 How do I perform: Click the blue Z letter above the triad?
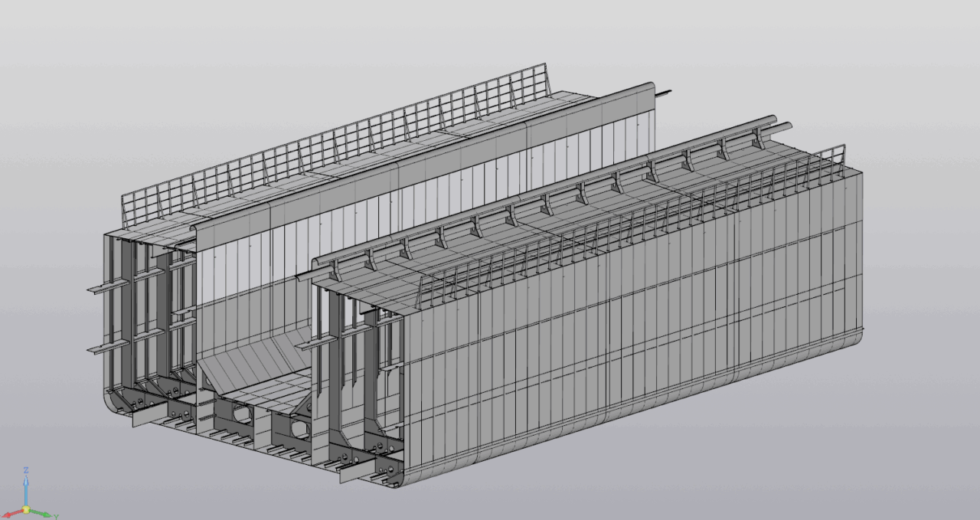26,470
